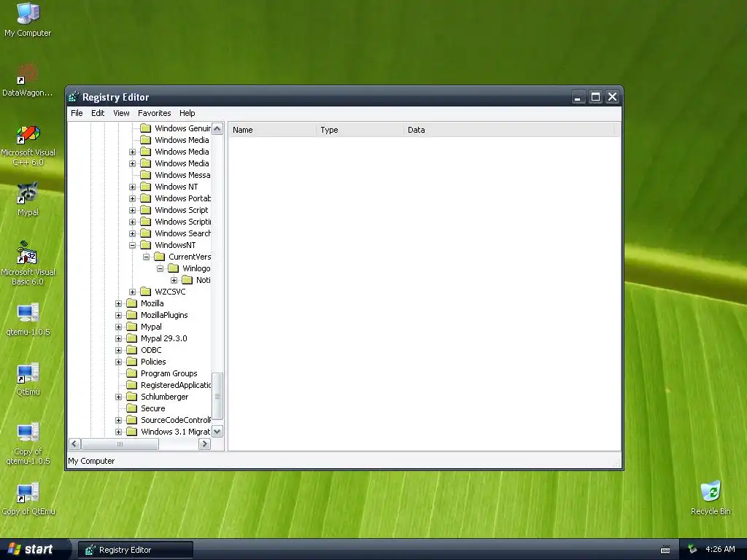Select the Mozilla folder icon
This screenshot has width=747, height=560.
point(131,303)
